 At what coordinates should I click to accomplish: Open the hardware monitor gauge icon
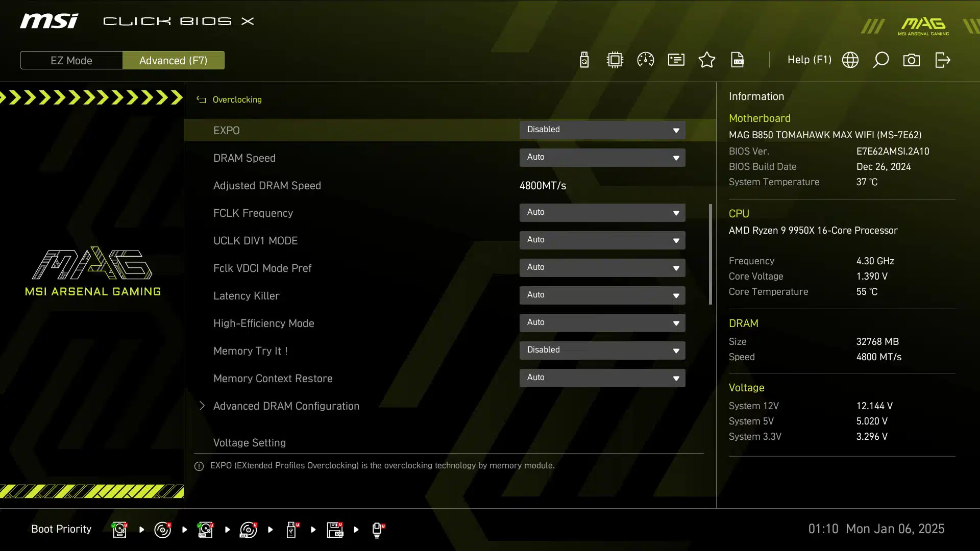coord(646,60)
